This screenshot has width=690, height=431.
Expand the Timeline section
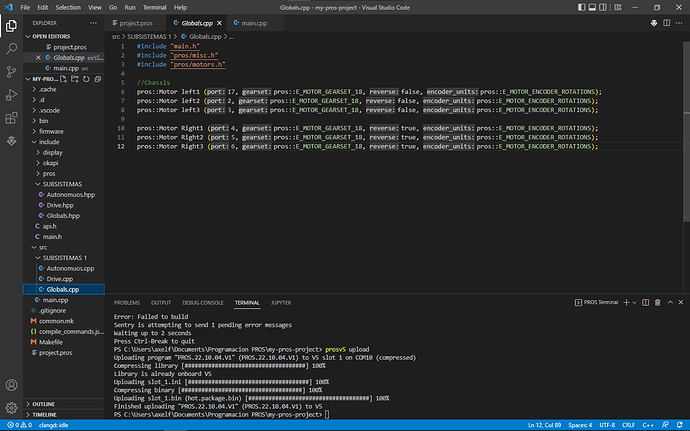tap(44, 415)
